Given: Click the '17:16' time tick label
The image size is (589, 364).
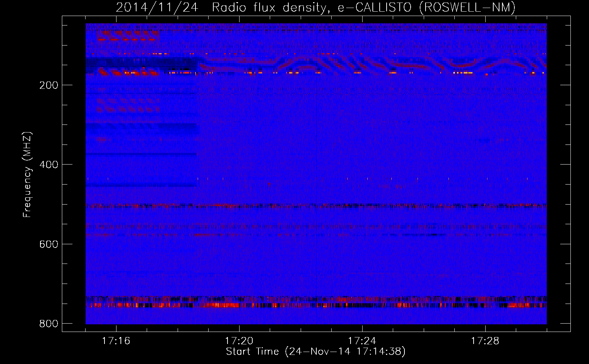Looking at the screenshot, I should [116, 341].
